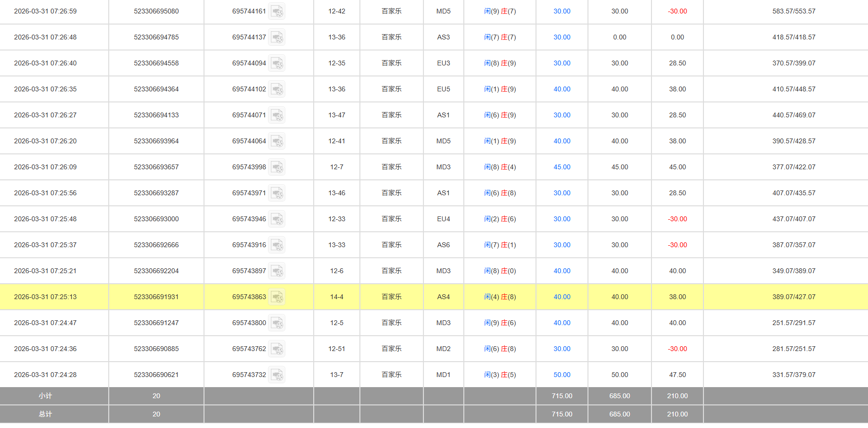The height and width of the screenshot is (428, 868).
Task: Click the 小计 subtotal row label
Action: [45, 396]
